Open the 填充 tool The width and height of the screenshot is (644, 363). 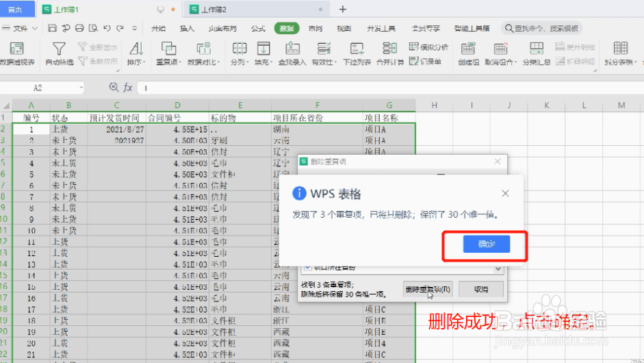pyautogui.click(x=263, y=53)
